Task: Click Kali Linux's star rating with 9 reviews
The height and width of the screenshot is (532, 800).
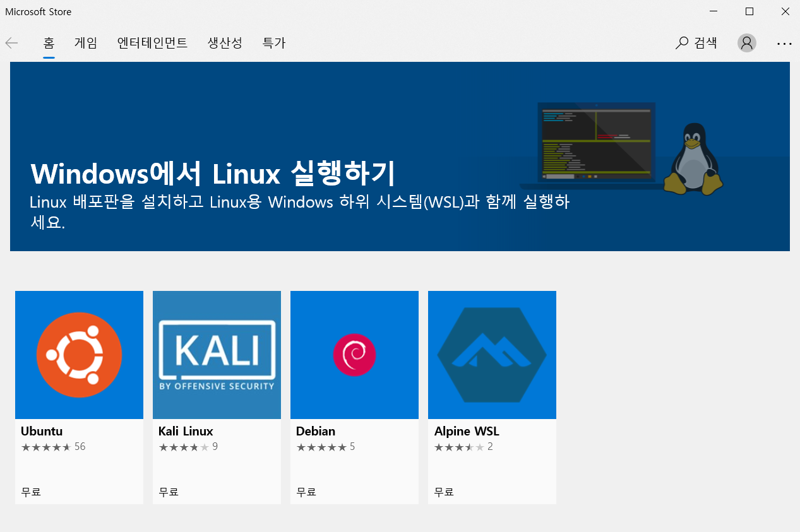Action: pyautogui.click(x=188, y=447)
